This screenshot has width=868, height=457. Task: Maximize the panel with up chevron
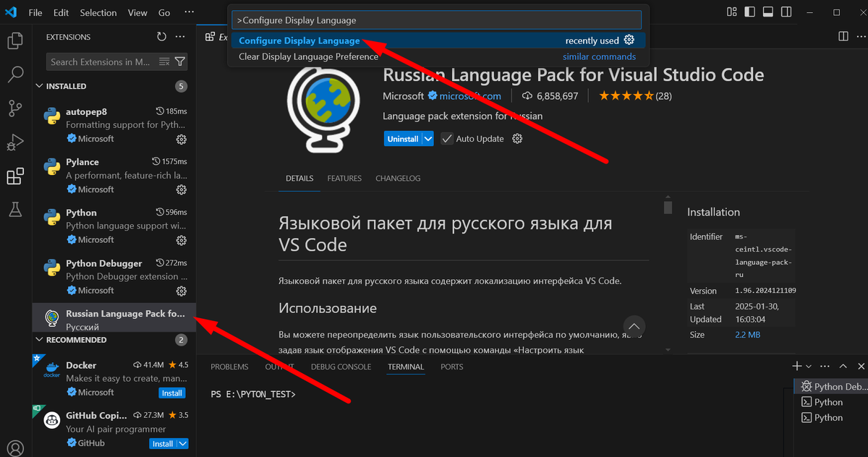[x=843, y=367]
